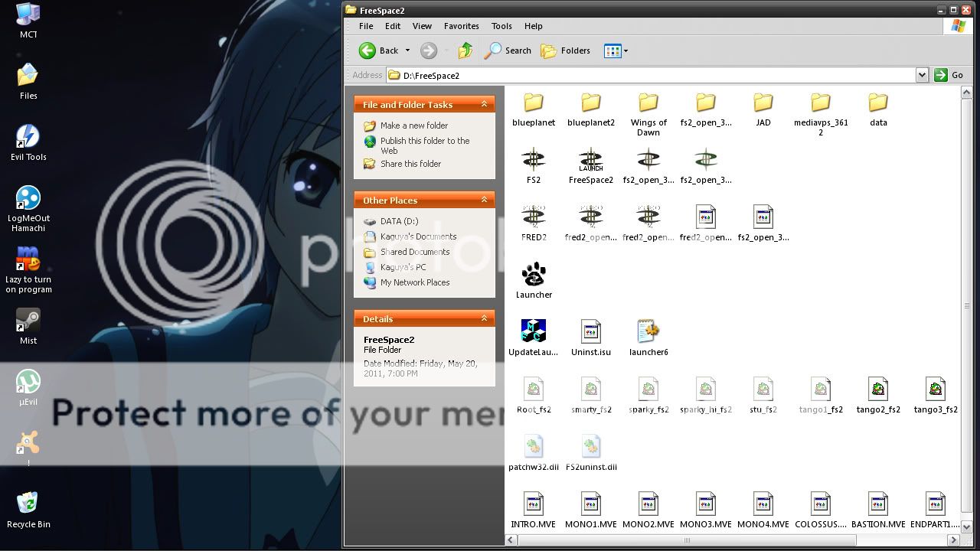The width and height of the screenshot is (980, 551).
Task: Open the Edit menu
Action: pos(393,26)
